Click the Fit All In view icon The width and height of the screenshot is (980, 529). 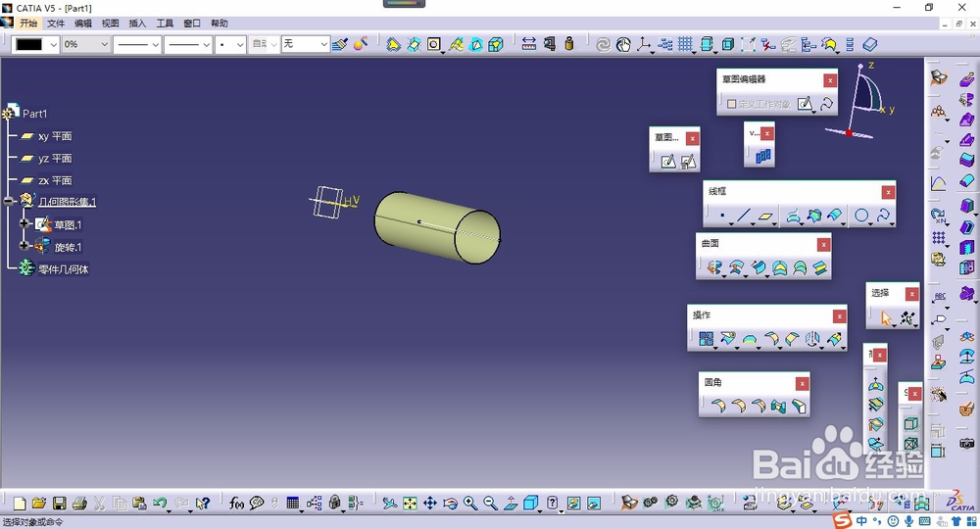[410, 503]
